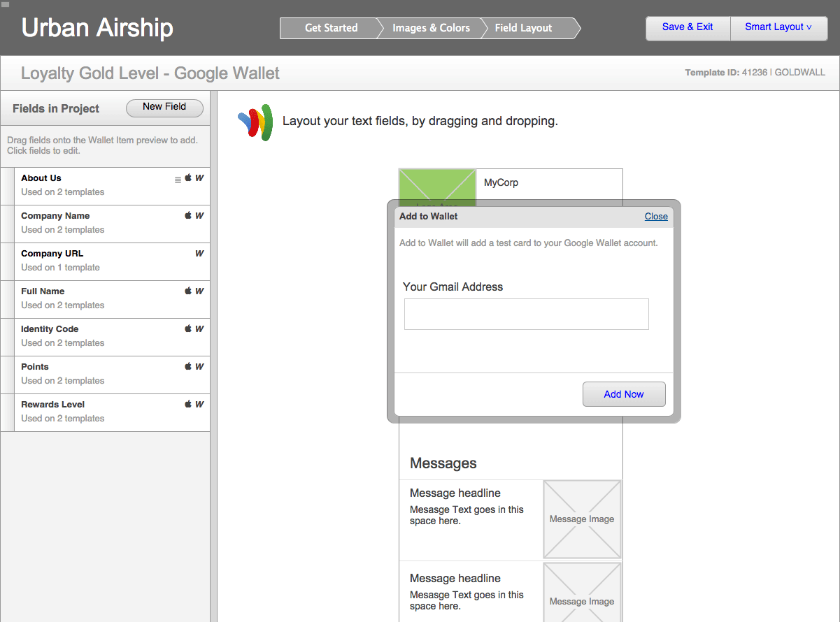Click the first Message Image placeholder

coord(582,519)
